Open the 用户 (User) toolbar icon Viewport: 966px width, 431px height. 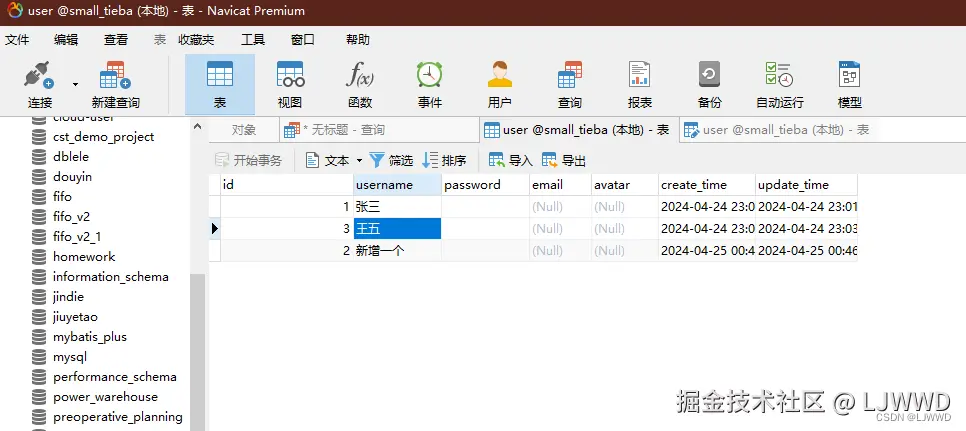pyautogui.click(x=500, y=84)
